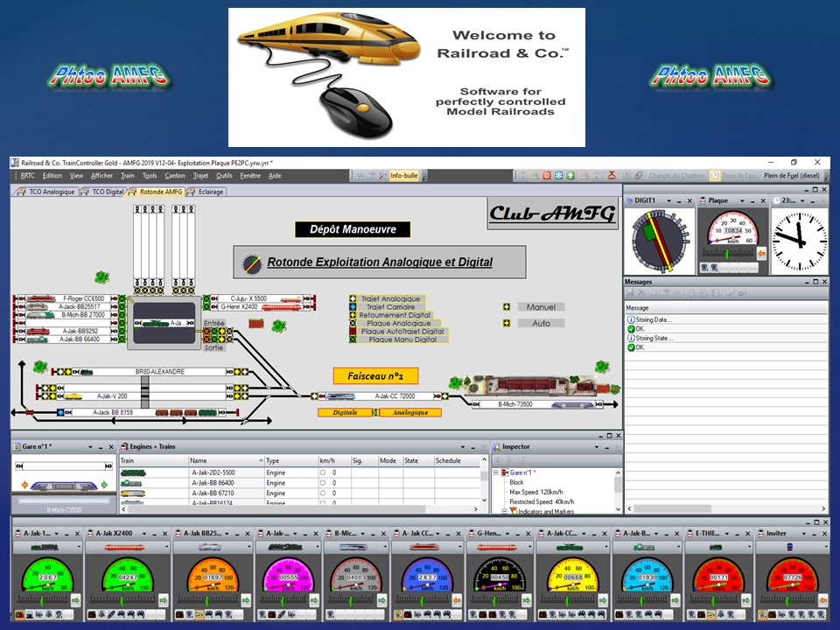This screenshot has width=840, height=630.
Task: Click the blue snowflake freeze icon in toolbar
Action: (x=558, y=176)
